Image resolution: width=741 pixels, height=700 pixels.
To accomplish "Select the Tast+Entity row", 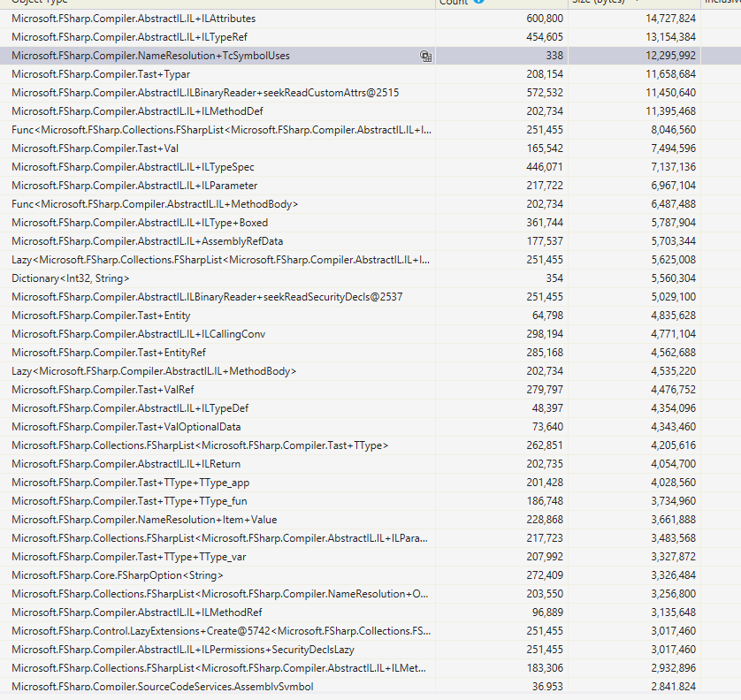I will point(370,315).
